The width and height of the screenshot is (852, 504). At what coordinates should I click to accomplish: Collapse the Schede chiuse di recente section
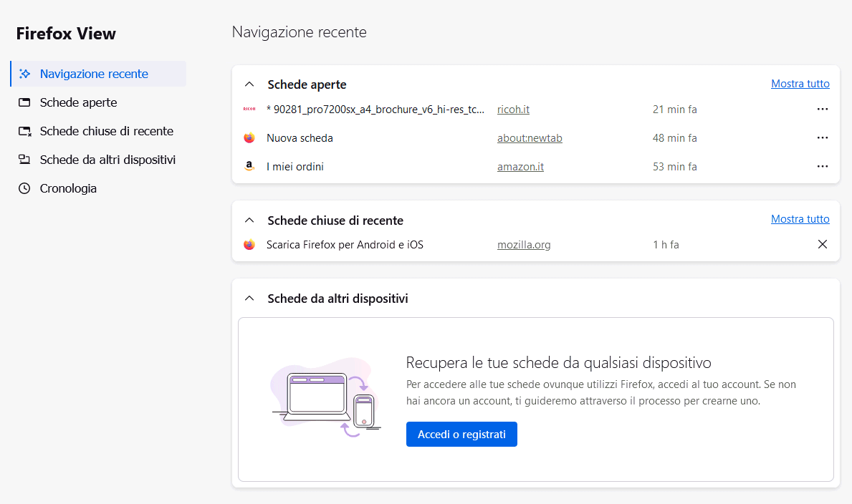(249, 220)
